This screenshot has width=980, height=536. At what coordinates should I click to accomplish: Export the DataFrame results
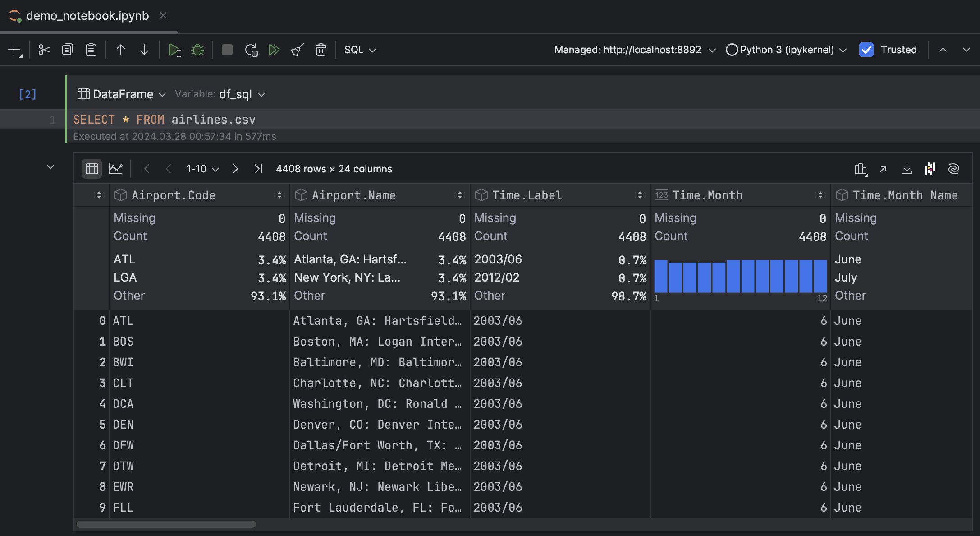pyautogui.click(x=907, y=169)
